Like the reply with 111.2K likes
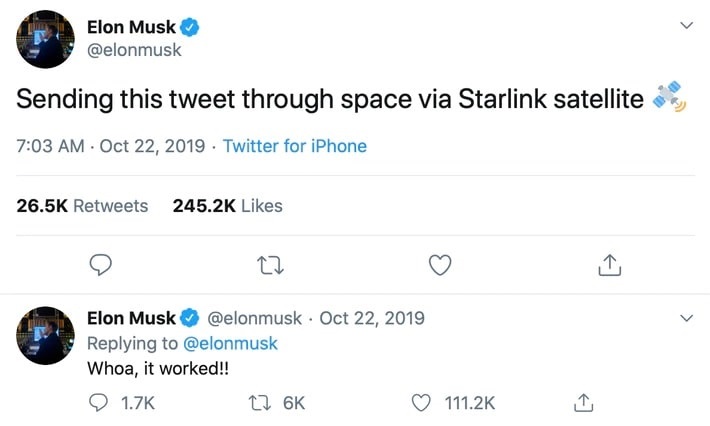Screen dimensions: 710x426 tap(423, 402)
